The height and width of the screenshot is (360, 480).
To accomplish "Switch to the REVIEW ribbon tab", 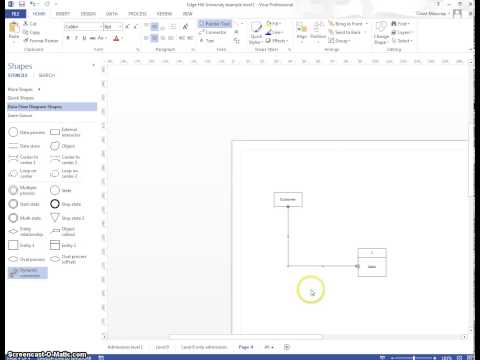I will (164, 14).
